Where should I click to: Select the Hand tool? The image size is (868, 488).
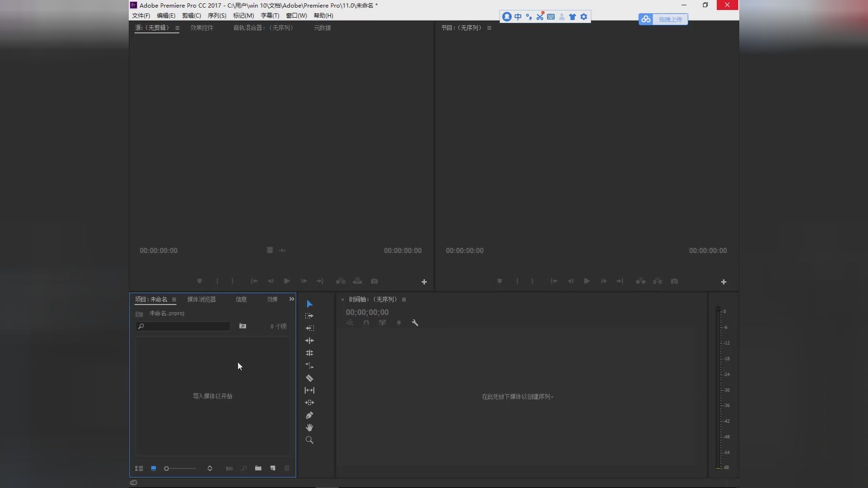310,427
